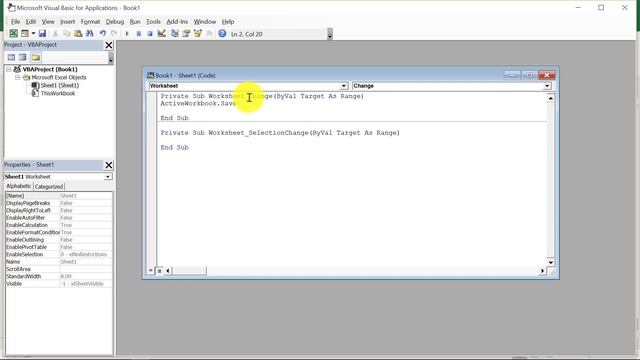Open the Debug menu
Screen dimensions: 640x360
tap(115, 22)
